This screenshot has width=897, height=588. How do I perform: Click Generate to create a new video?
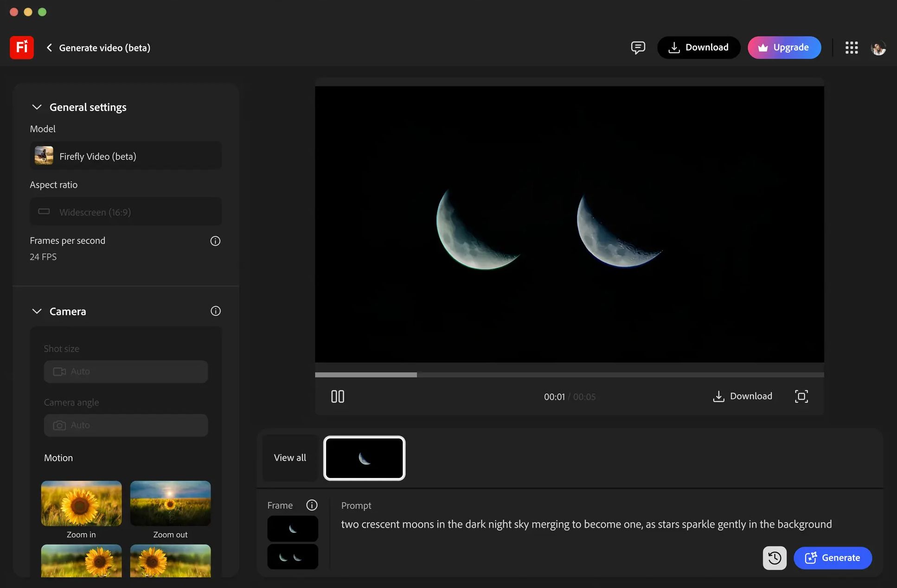coord(833,558)
